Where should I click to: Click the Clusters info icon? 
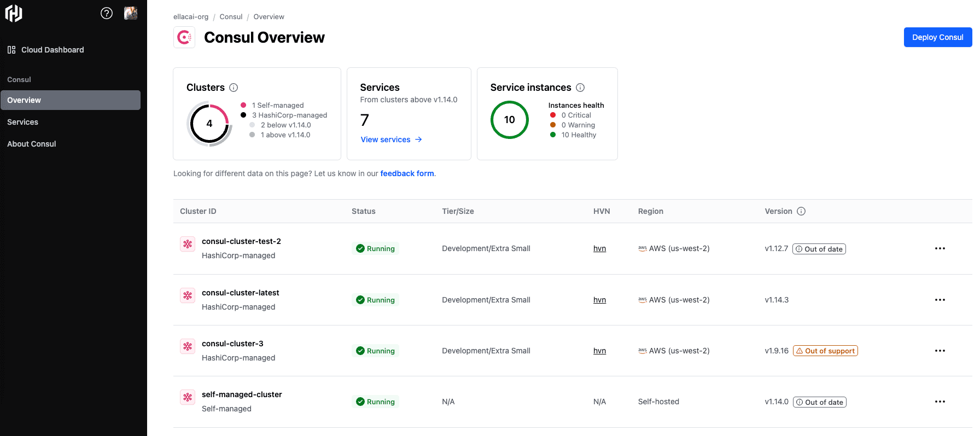pos(234,88)
